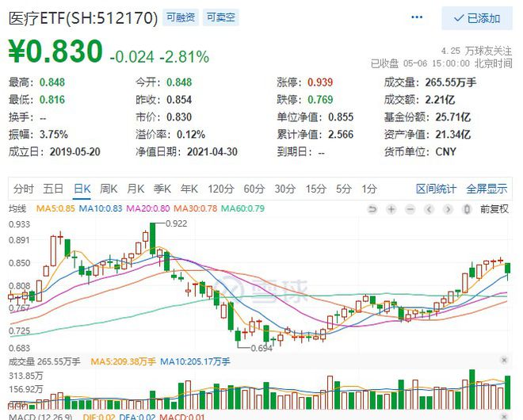Move chart left with the left arrow

coord(429,209)
